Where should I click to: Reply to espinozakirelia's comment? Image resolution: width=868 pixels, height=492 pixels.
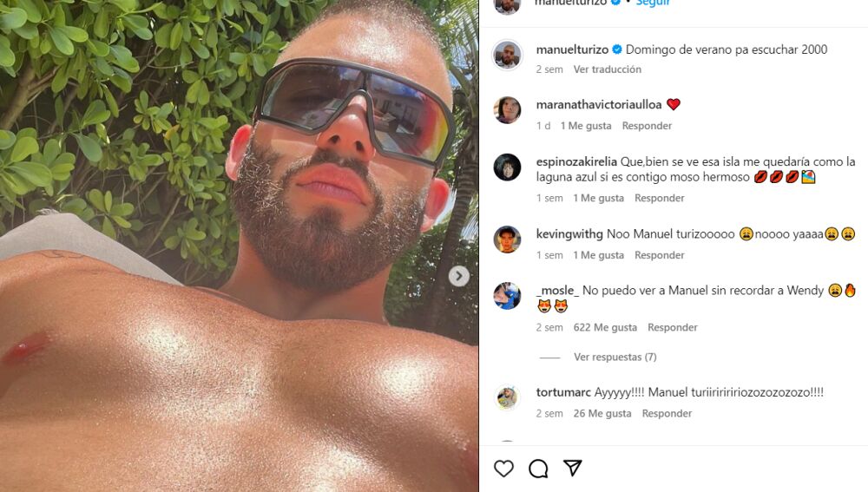pos(660,198)
